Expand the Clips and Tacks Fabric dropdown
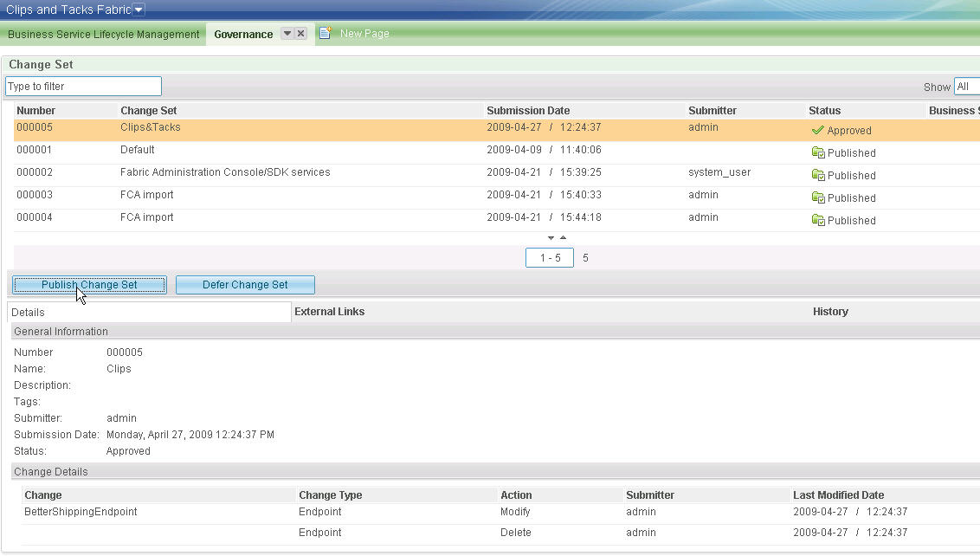Screen dimensions: 980x556 click(x=139, y=10)
